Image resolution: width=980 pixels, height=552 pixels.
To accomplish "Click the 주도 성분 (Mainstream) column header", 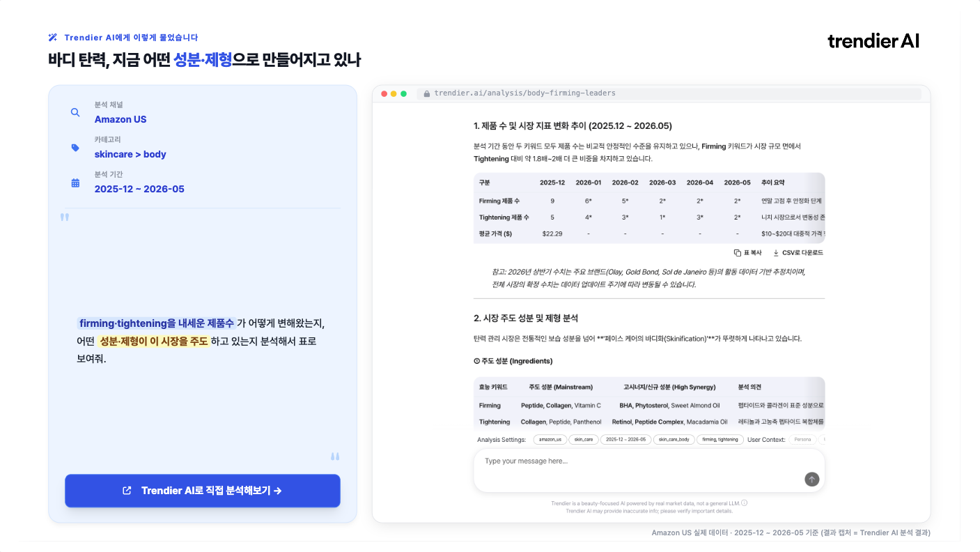I will 561,387.
